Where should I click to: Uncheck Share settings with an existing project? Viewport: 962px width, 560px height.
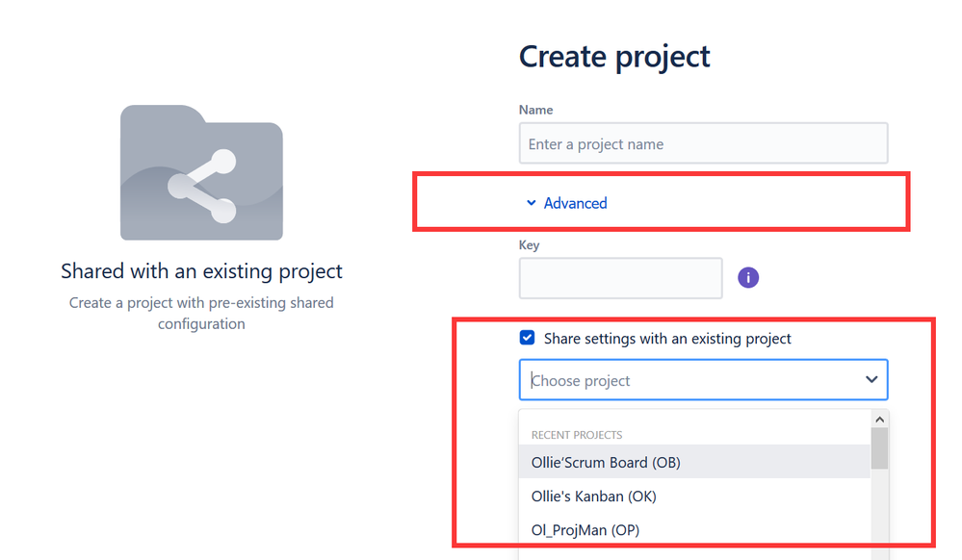point(527,338)
